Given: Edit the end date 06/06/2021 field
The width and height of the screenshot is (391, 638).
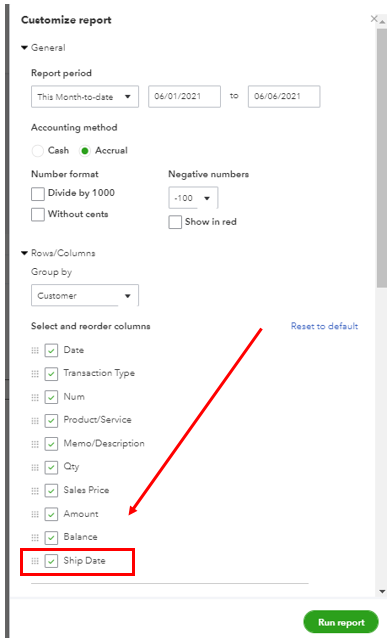Looking at the screenshot, I should pyautogui.click(x=284, y=96).
